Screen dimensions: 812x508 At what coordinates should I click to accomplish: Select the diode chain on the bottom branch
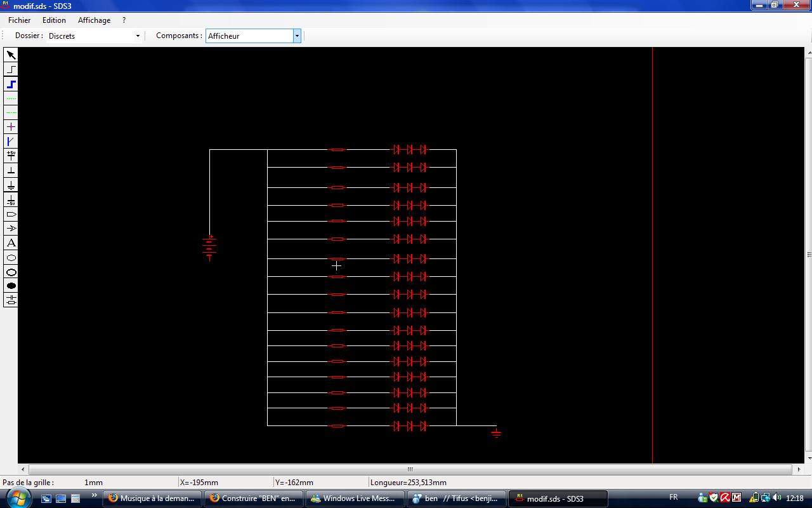410,426
